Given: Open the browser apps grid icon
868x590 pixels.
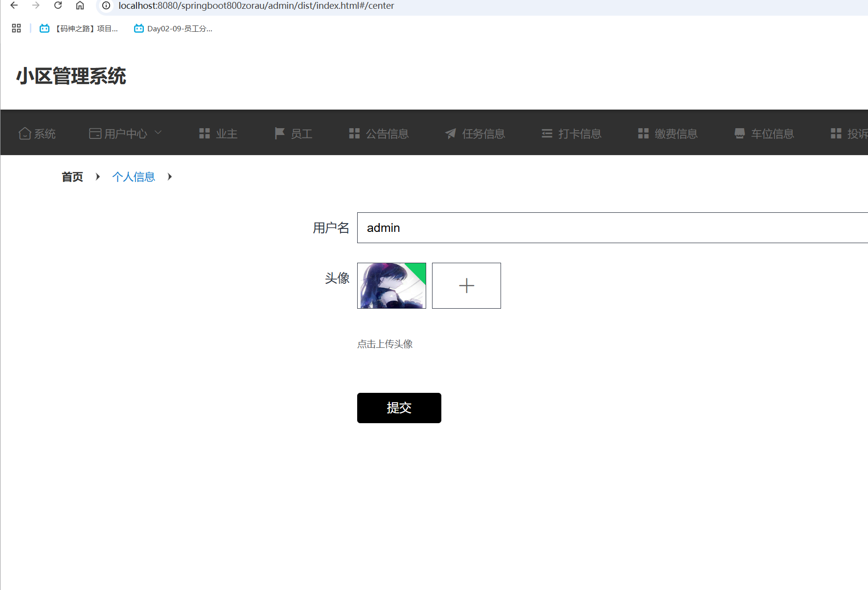Looking at the screenshot, I should (x=16, y=28).
